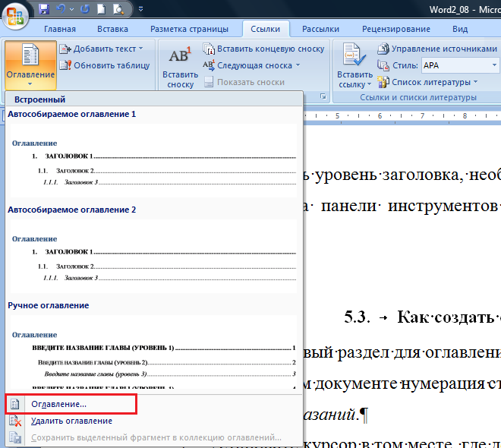The width and height of the screenshot is (501, 448).
Task: Expand the Список литературы dropdown
Action: (474, 82)
